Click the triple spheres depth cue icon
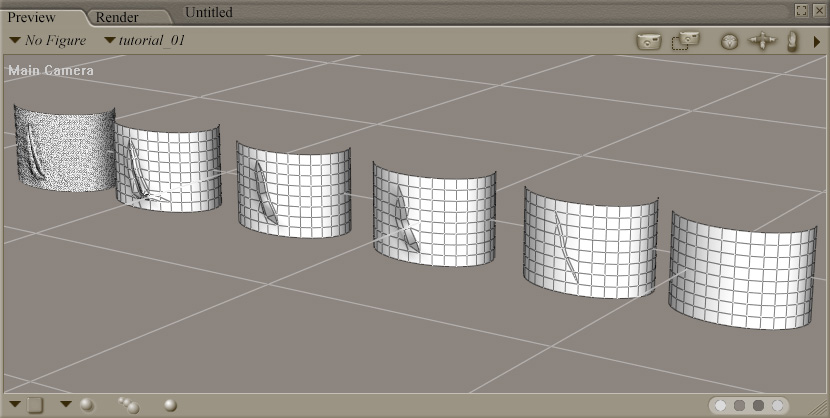Screen dimensions: 830x418 coord(128,404)
